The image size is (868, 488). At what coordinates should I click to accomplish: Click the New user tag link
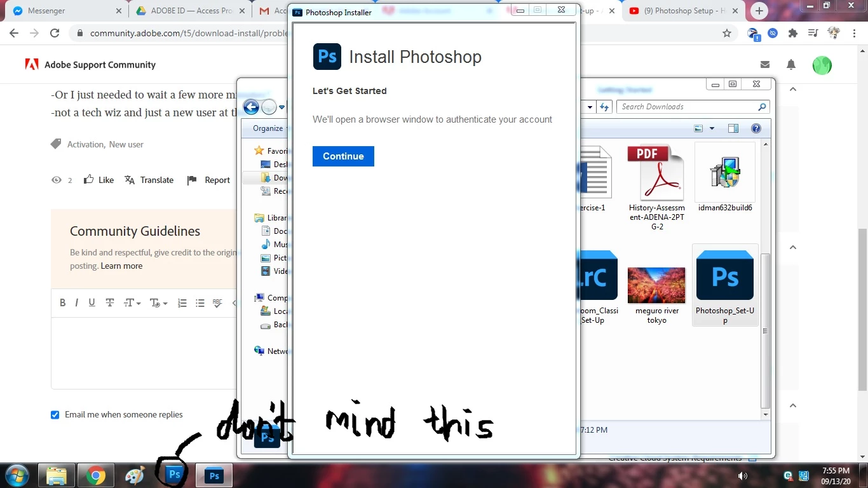click(x=126, y=144)
